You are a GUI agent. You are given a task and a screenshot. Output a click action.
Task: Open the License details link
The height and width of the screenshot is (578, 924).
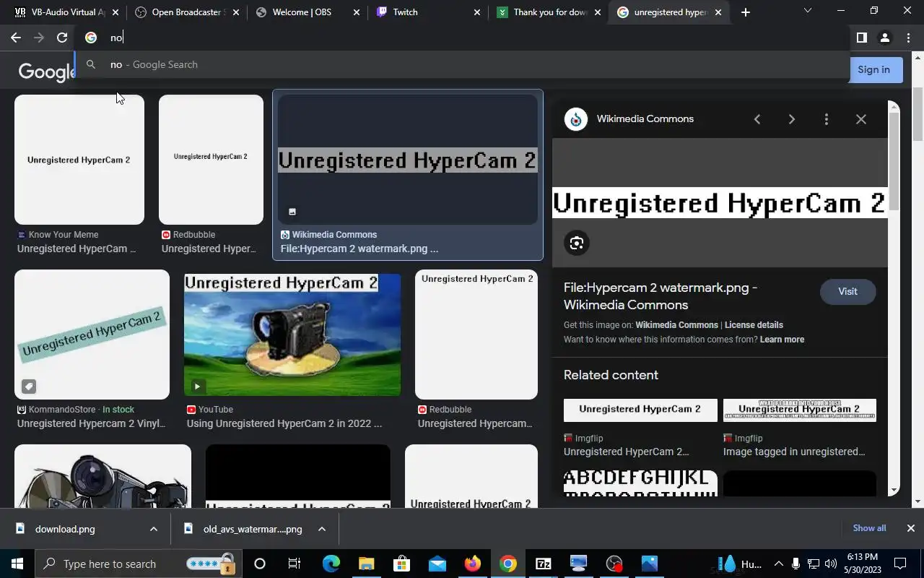pos(754,325)
